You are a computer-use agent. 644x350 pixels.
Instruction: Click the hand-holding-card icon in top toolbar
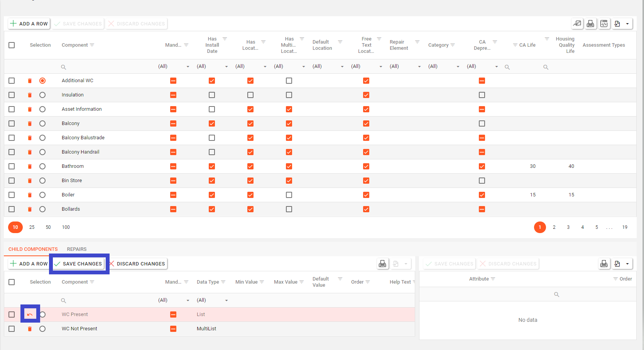tap(577, 24)
